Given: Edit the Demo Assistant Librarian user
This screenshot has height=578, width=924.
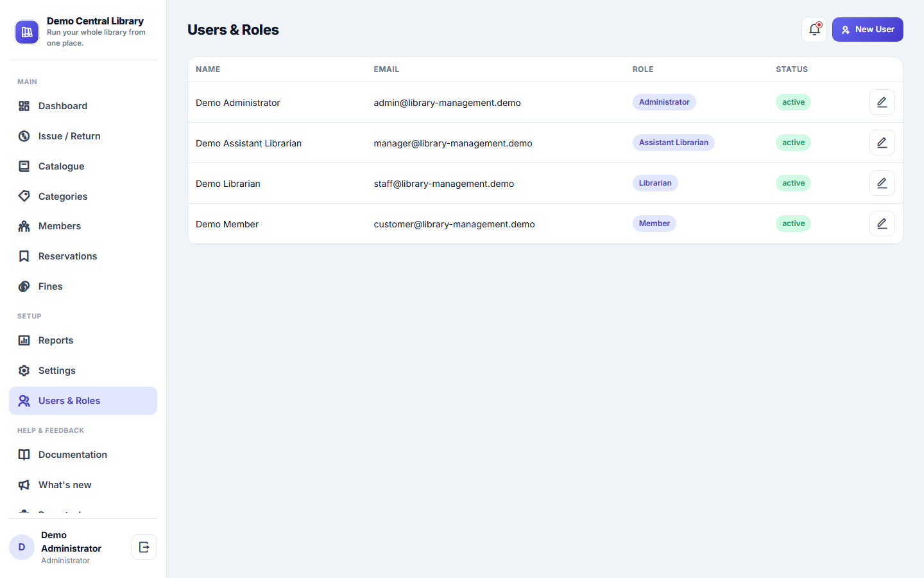Looking at the screenshot, I should tap(882, 143).
